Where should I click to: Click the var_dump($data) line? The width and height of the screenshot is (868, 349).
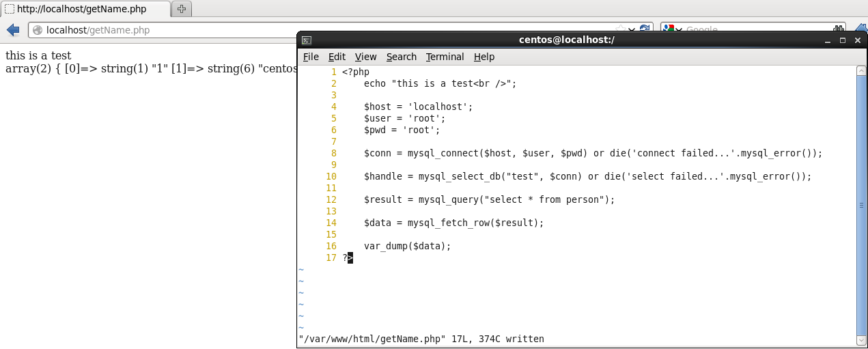point(408,246)
